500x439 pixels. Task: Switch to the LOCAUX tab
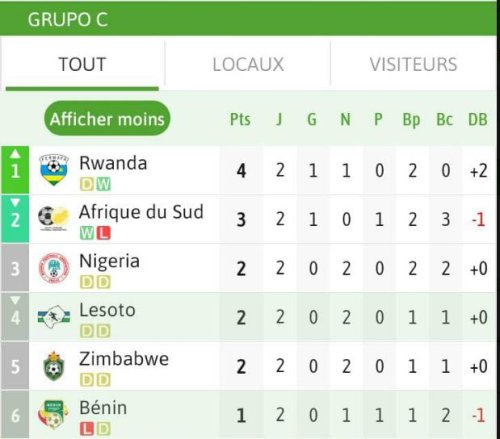(248, 64)
